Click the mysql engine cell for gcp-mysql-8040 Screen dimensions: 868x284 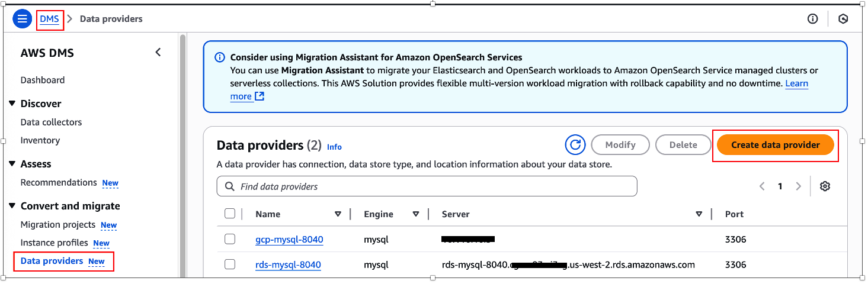376,240
